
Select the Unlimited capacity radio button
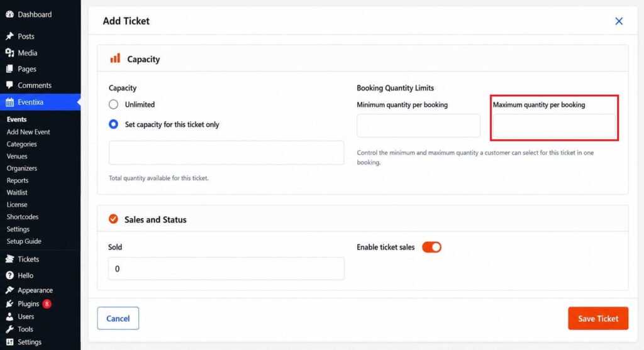[x=113, y=104]
